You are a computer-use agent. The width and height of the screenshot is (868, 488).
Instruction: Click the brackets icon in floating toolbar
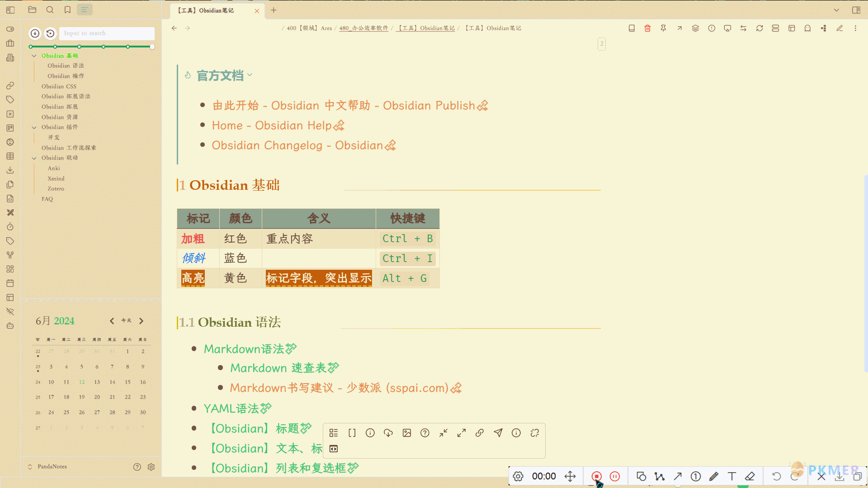coord(352,433)
